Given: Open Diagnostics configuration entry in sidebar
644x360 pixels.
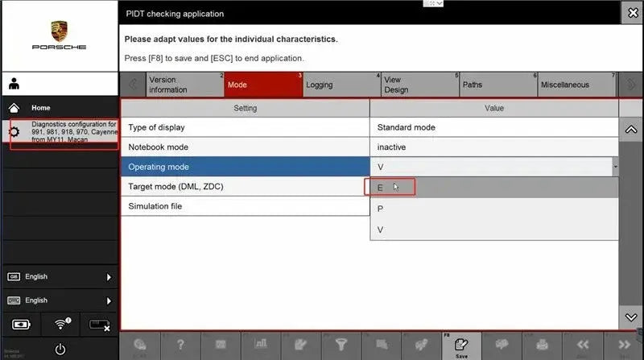Looking at the screenshot, I should [x=64, y=132].
